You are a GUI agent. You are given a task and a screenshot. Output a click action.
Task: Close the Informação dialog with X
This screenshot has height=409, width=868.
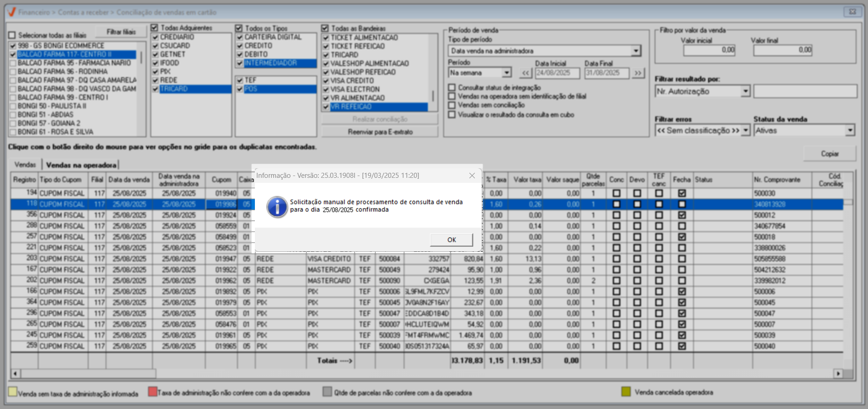pyautogui.click(x=472, y=176)
